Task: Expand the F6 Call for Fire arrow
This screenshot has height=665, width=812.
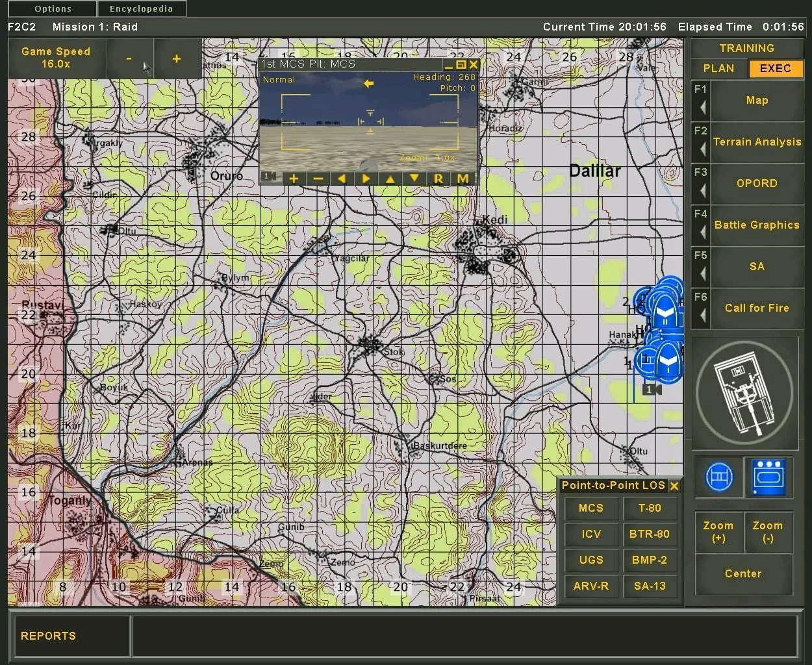Action: click(x=702, y=315)
